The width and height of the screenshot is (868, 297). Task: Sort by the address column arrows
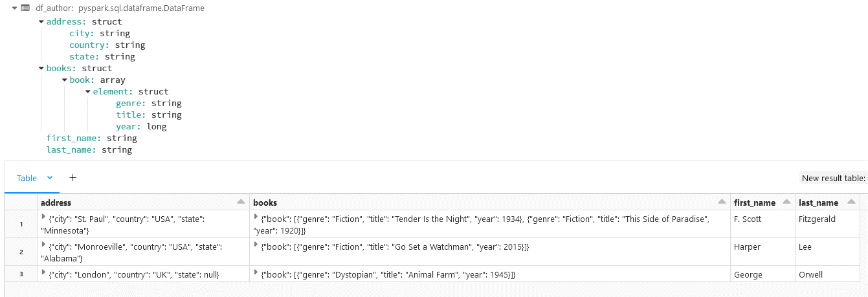tap(241, 203)
